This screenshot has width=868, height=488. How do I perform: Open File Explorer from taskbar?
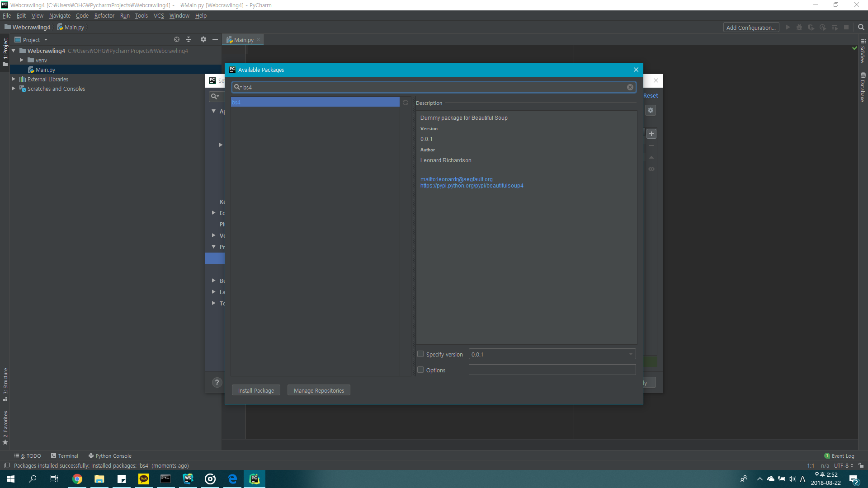(x=99, y=479)
